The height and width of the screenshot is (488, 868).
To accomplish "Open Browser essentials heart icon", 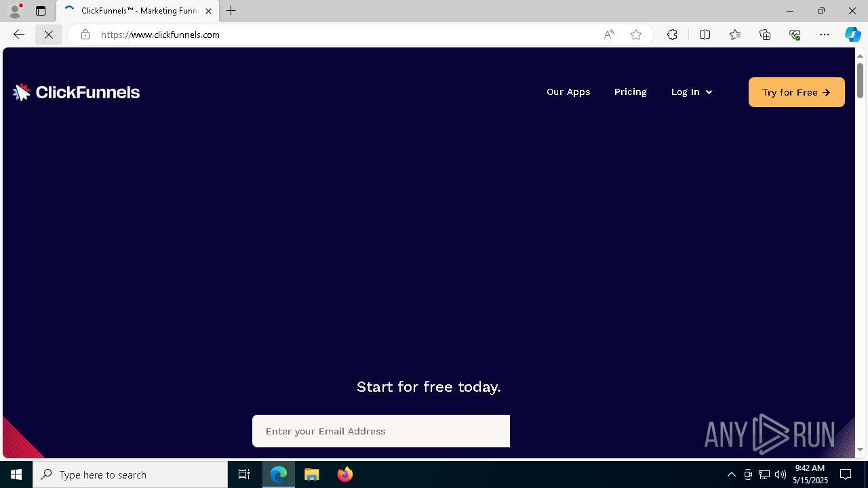I will [x=795, y=35].
